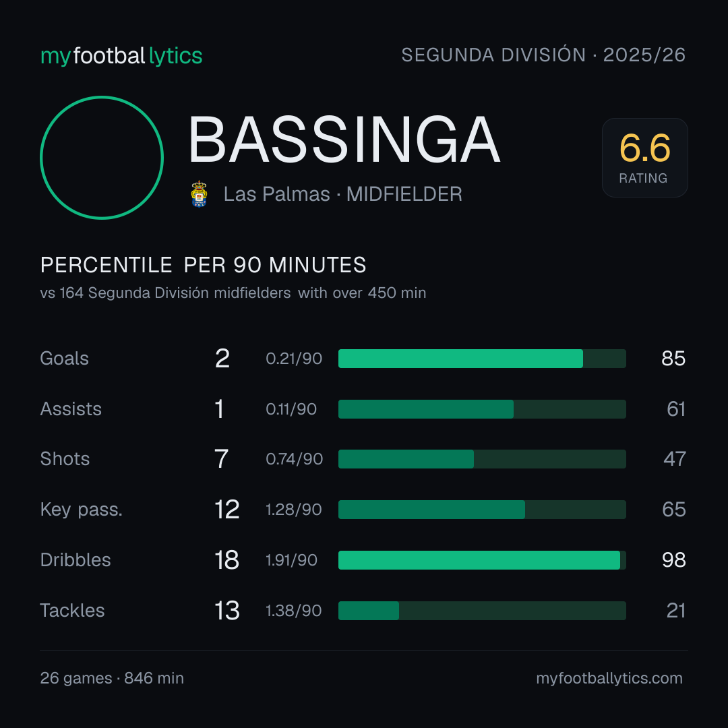Click the Tackles percentile bar

point(482,611)
